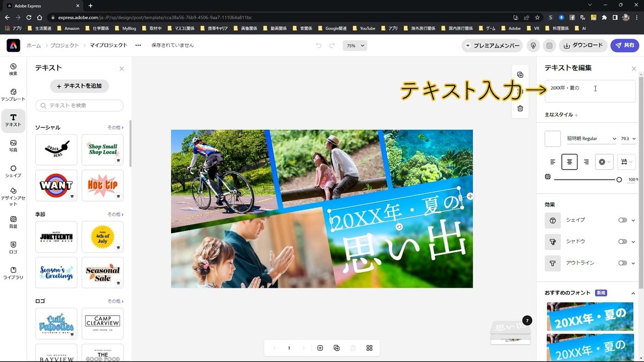The width and height of the screenshot is (644, 362).
Task: Open the Amazon bookmarks folder
Action: [x=68, y=28]
